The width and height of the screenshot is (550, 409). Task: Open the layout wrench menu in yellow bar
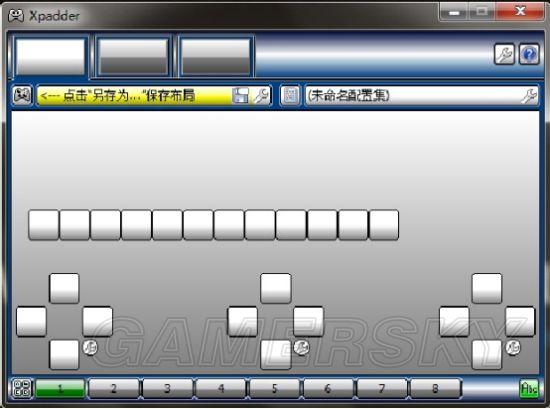click(261, 95)
